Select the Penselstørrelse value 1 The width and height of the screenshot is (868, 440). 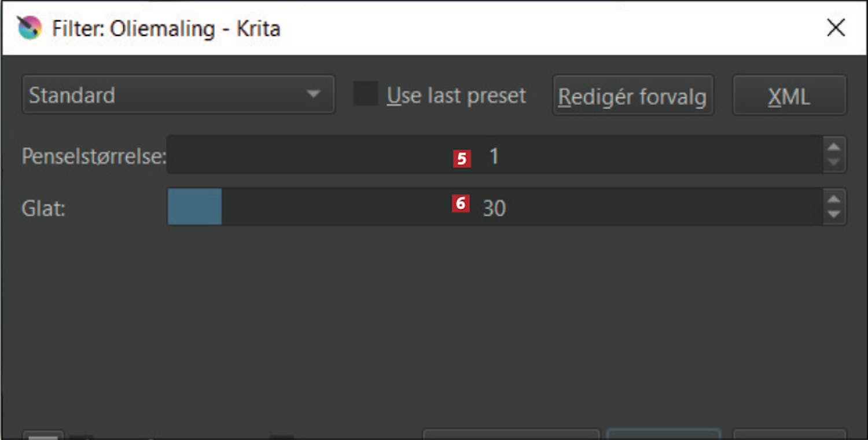(x=494, y=156)
